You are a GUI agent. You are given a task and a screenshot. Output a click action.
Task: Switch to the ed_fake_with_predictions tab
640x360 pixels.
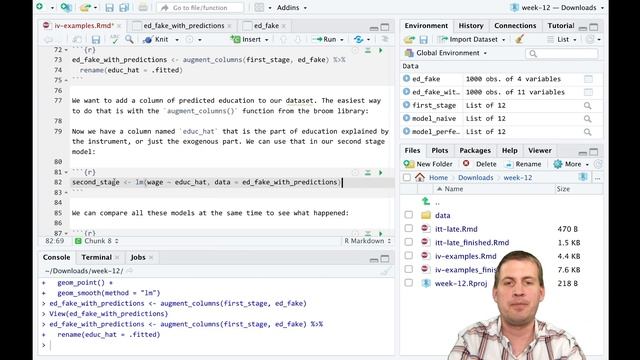coord(183,26)
